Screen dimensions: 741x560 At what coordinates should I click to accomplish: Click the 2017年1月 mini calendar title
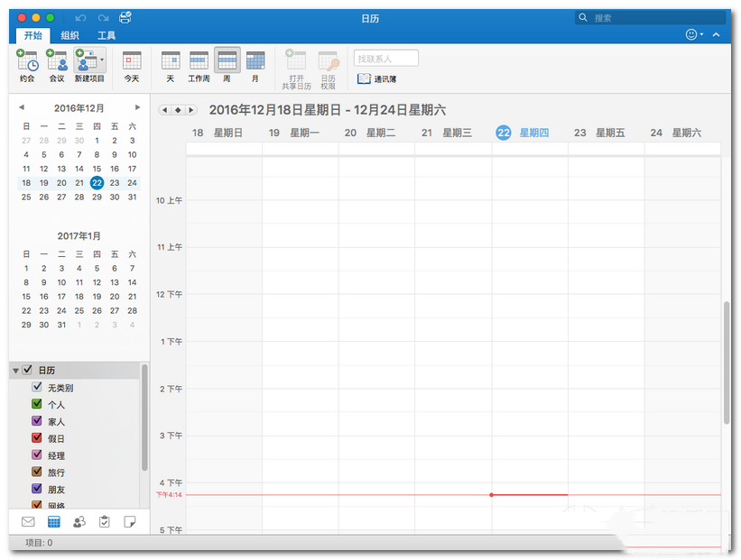79,235
